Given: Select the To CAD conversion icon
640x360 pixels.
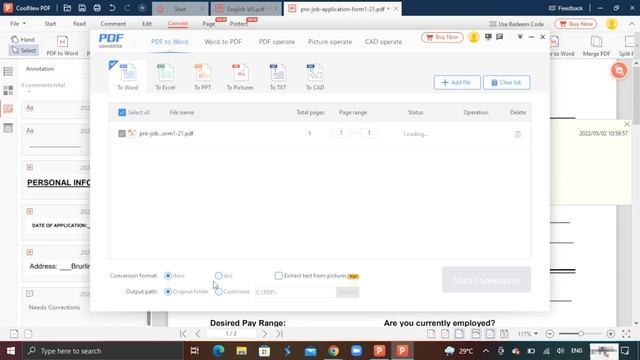Looking at the screenshot, I should tap(315, 76).
